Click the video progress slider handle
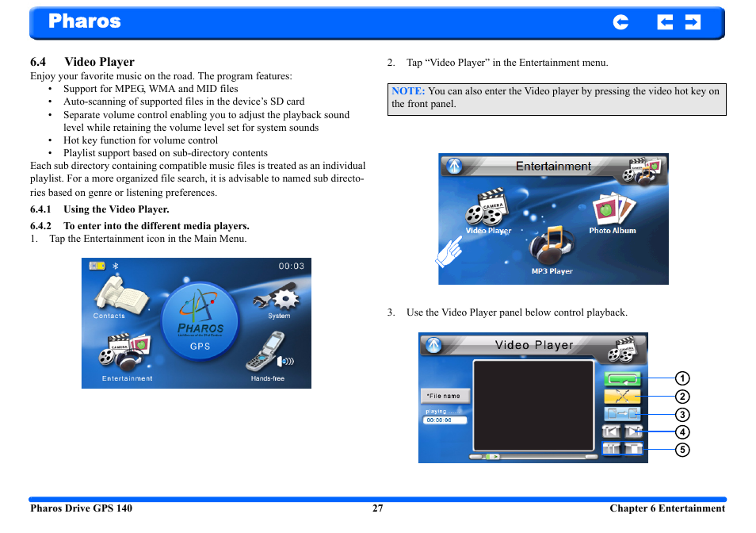 (492, 456)
